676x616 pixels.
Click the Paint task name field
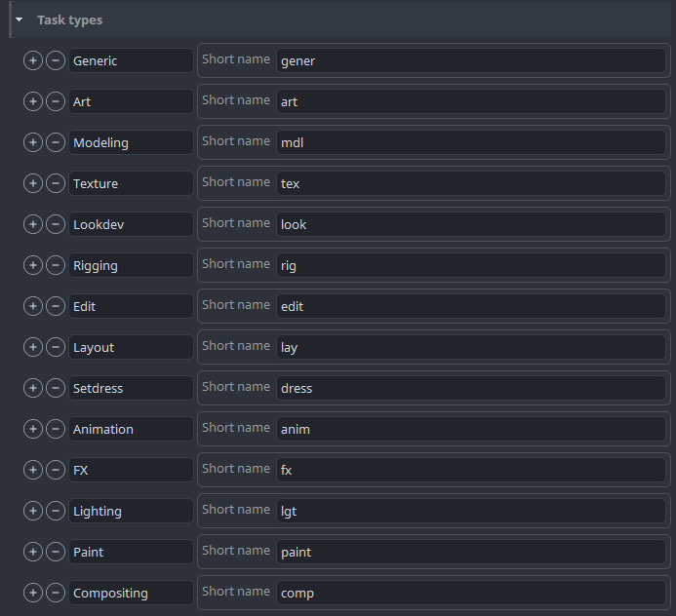(131, 552)
